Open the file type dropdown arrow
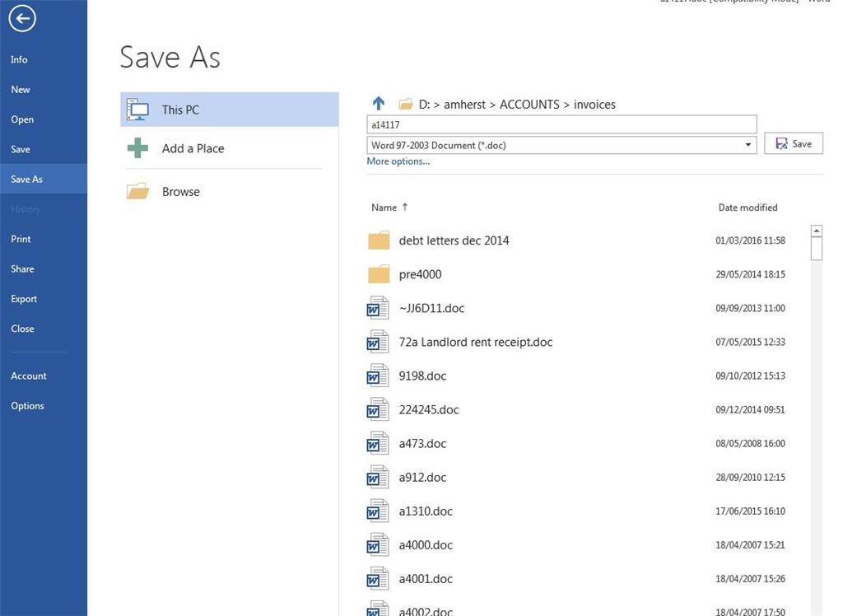The width and height of the screenshot is (843, 616). coord(748,145)
